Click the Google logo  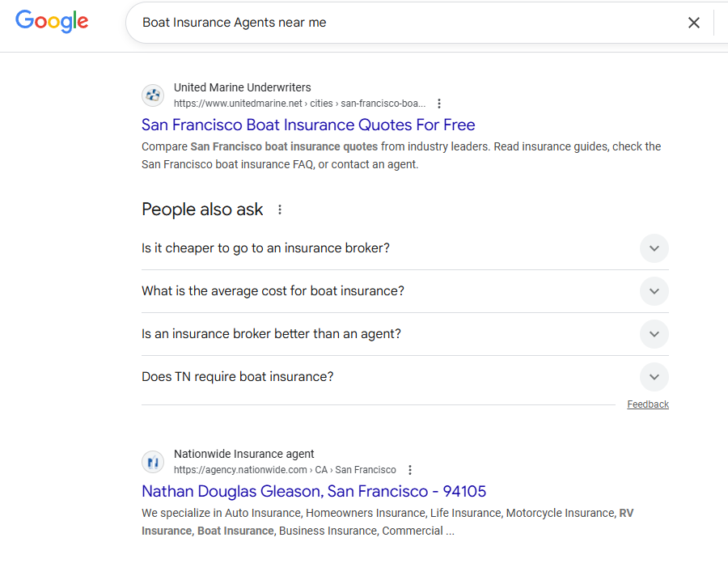[52, 22]
